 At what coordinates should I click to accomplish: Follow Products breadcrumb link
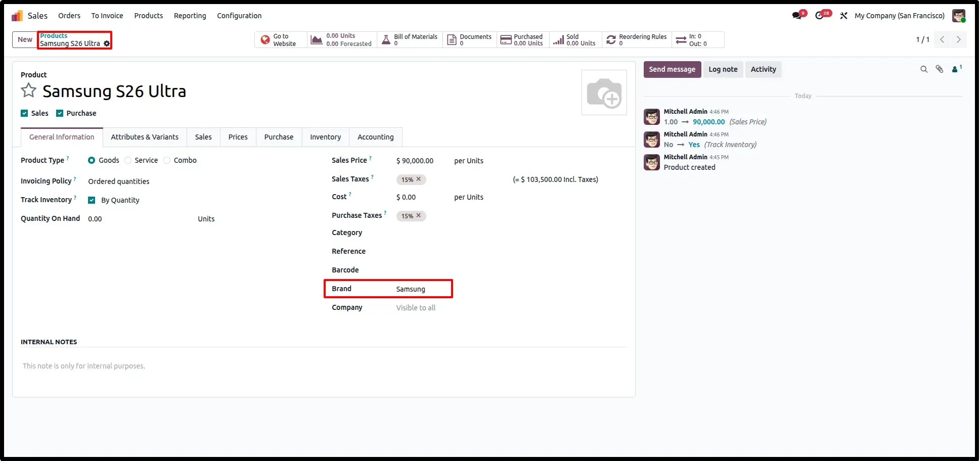click(x=54, y=36)
